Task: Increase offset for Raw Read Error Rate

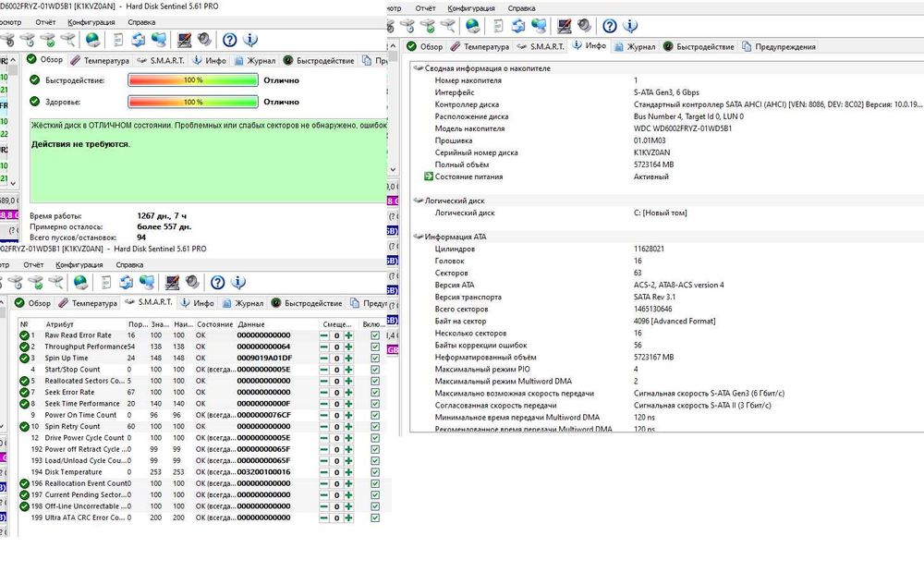Action: (349, 335)
